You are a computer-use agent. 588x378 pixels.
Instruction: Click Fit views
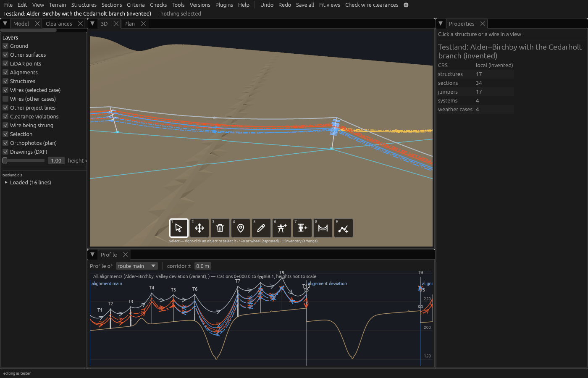[x=330, y=5]
